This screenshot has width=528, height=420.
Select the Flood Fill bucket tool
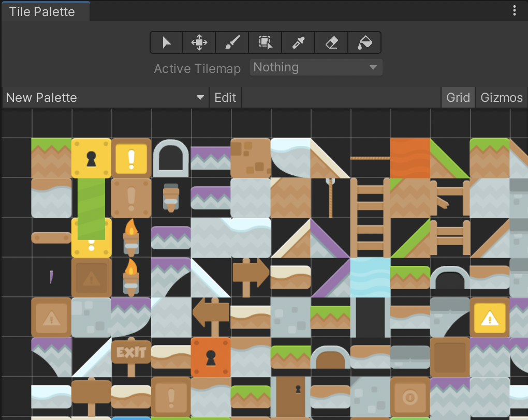(364, 42)
